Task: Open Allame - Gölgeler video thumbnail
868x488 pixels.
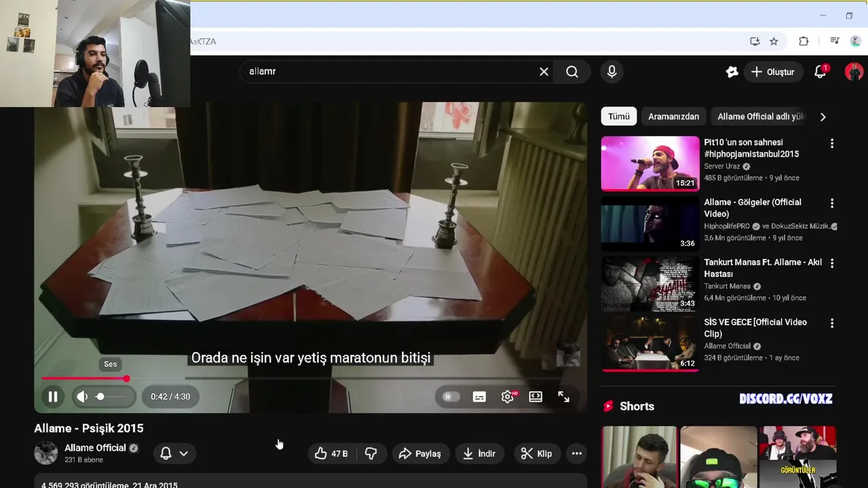Action: pos(650,224)
